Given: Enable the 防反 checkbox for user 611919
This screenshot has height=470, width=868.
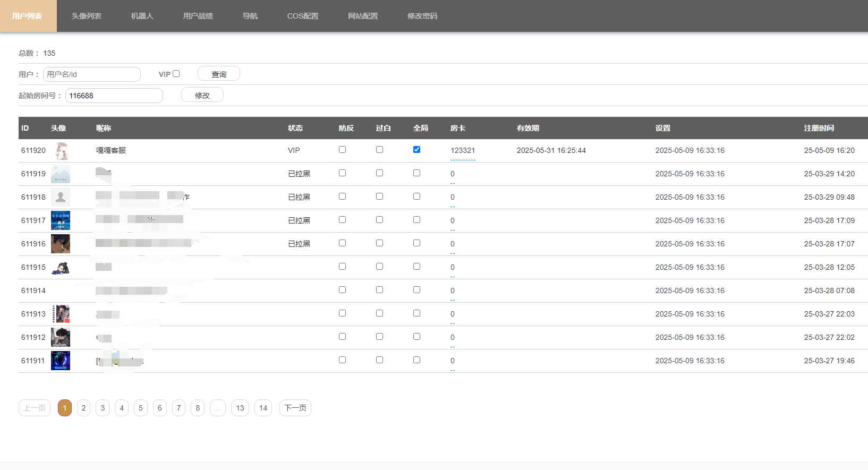Looking at the screenshot, I should click(342, 173).
